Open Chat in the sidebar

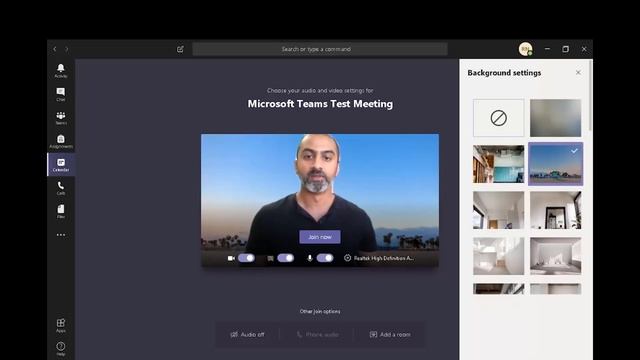(61, 94)
